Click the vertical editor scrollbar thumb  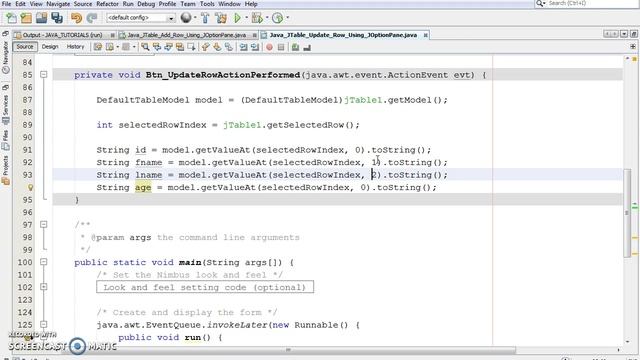627,212
